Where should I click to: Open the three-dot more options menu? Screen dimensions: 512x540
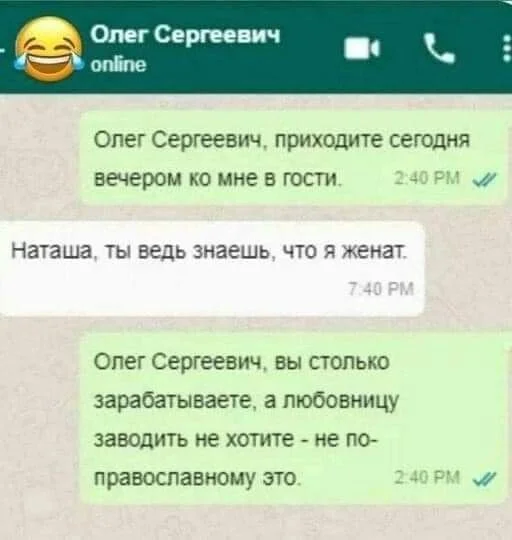coord(506,48)
